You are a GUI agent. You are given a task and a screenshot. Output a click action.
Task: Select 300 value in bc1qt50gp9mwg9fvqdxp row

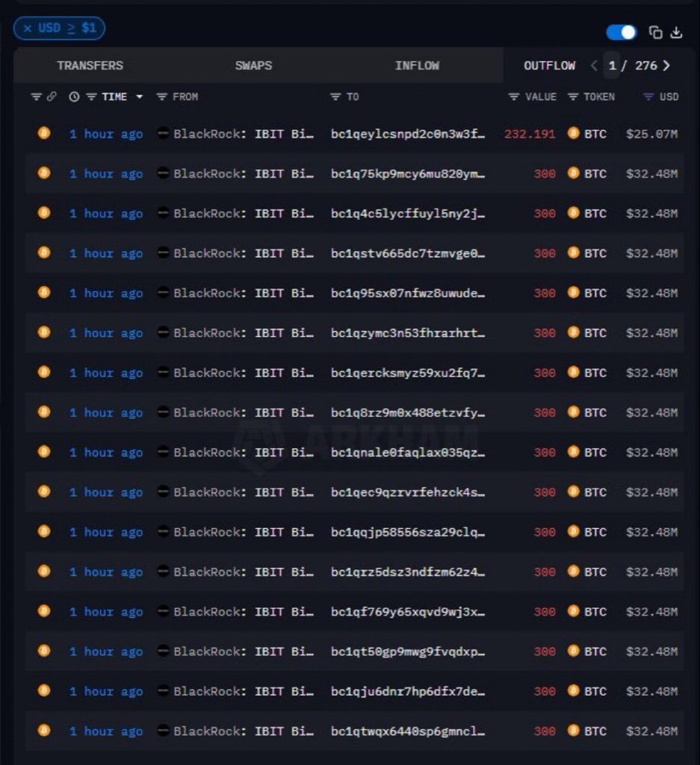(x=545, y=651)
